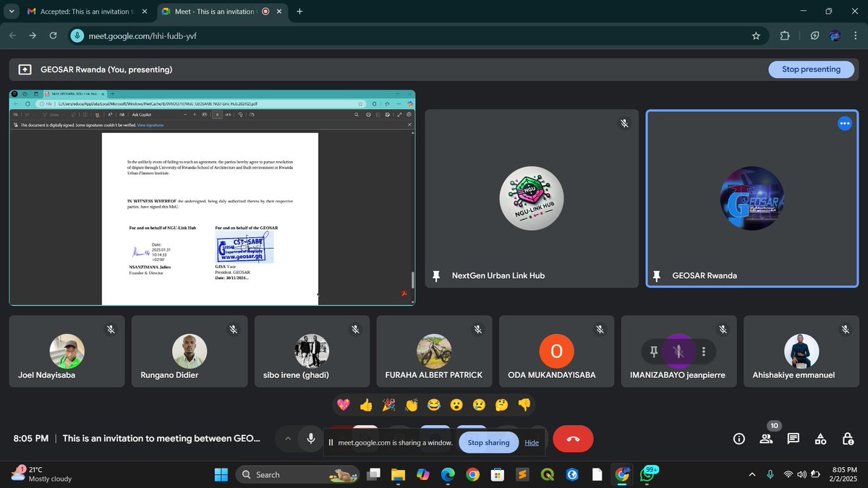Send the surprised face reaction
The height and width of the screenshot is (488, 868).
456,405
